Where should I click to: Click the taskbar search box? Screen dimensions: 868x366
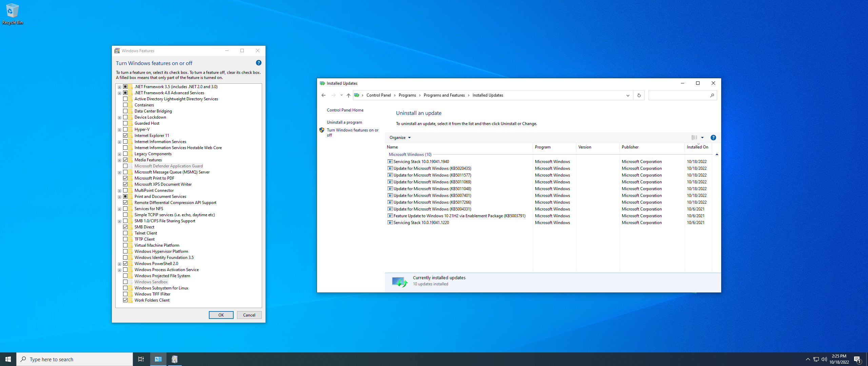click(x=75, y=359)
